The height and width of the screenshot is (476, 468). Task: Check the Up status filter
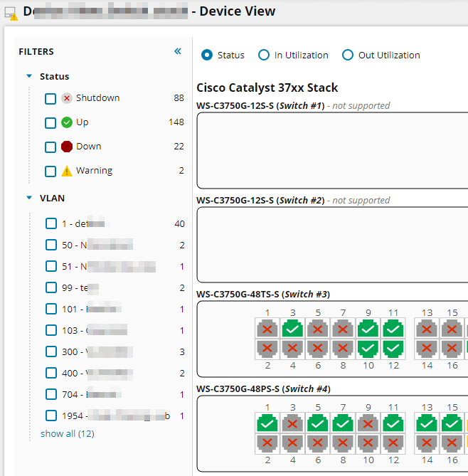tap(50, 123)
